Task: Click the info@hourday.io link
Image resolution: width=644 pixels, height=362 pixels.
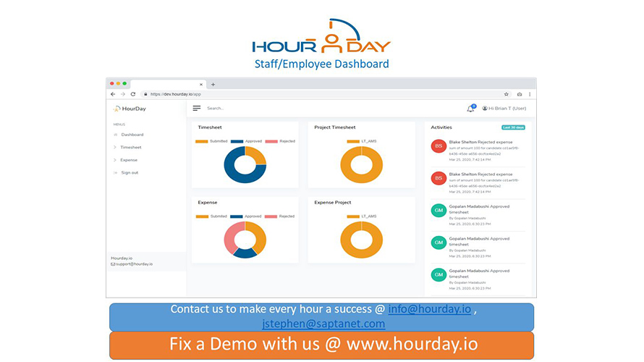Action: click(x=430, y=309)
